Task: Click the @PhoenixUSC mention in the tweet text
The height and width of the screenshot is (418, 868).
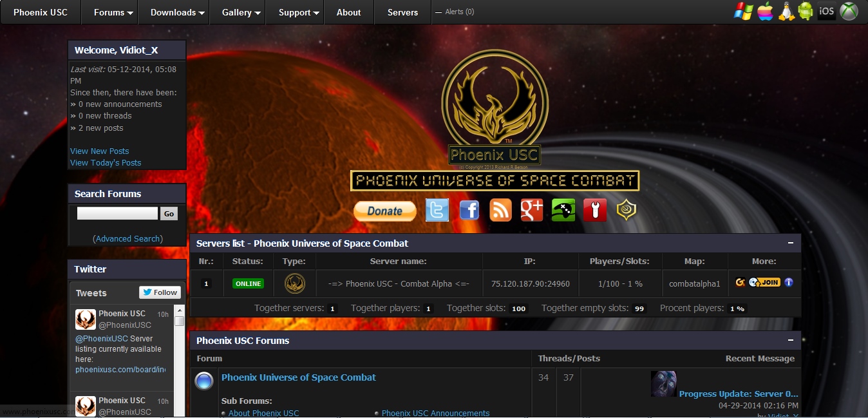Action: pos(102,339)
